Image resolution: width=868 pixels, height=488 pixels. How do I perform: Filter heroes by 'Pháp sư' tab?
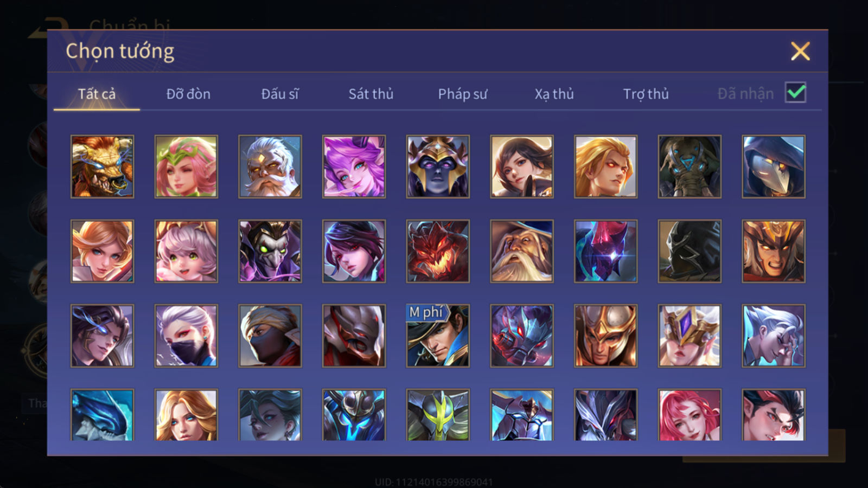pyautogui.click(x=463, y=94)
